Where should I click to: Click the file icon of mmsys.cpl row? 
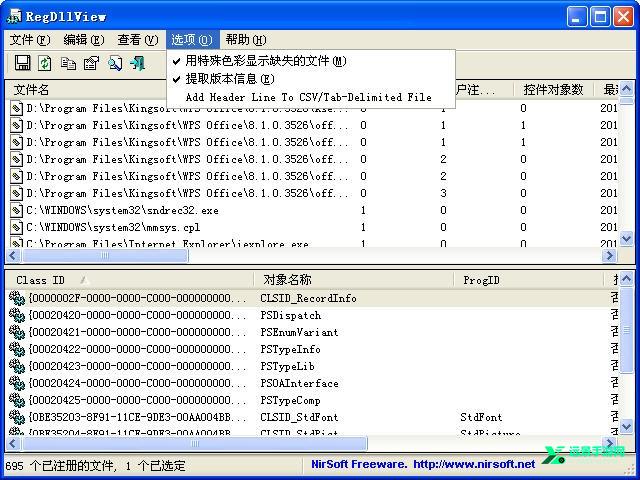[16, 227]
